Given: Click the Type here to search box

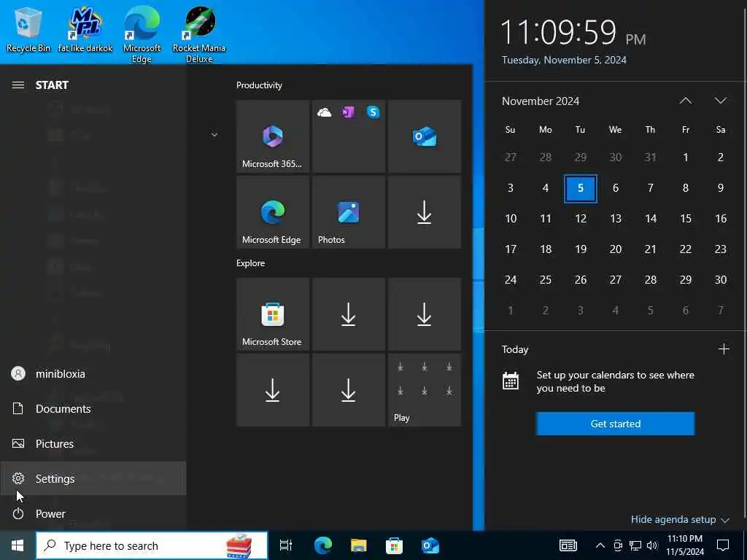Looking at the screenshot, I should [x=152, y=545].
